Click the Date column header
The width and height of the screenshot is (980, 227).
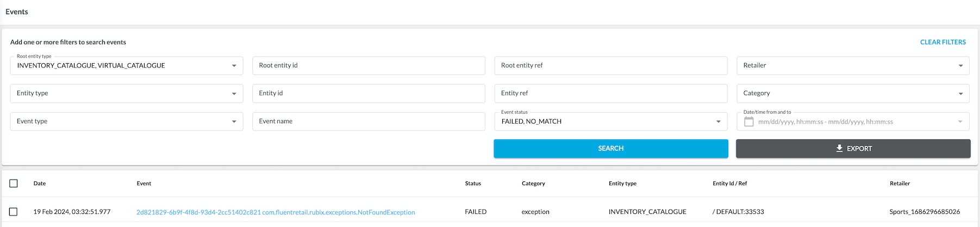[x=40, y=183]
